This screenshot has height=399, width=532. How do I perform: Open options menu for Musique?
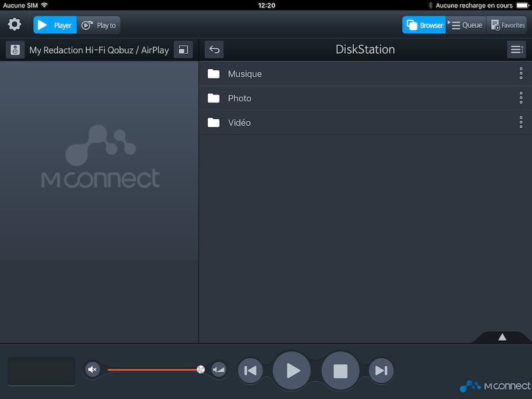click(521, 74)
